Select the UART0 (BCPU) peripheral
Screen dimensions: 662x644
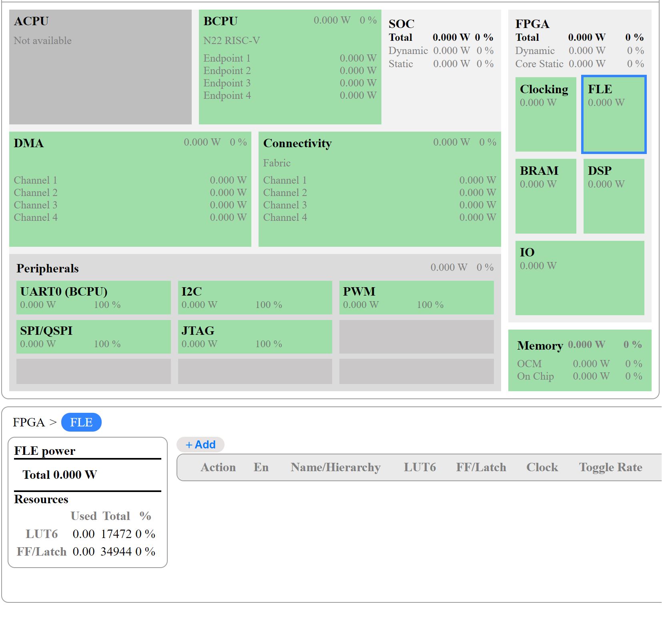click(x=93, y=298)
